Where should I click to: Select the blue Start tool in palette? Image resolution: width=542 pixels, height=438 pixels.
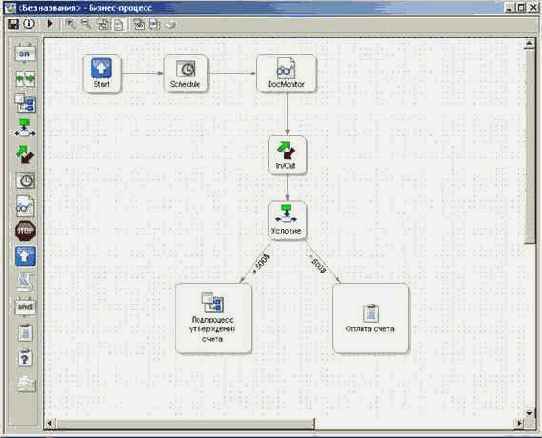(26, 256)
